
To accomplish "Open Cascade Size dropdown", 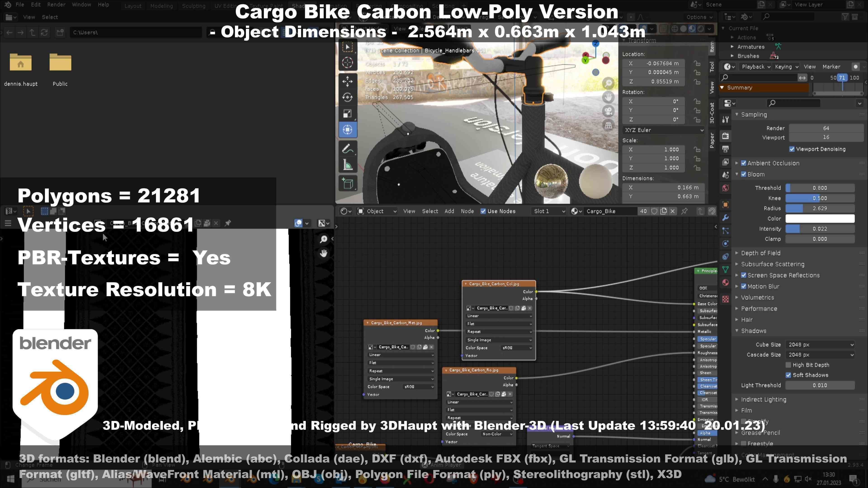I will coord(820,355).
